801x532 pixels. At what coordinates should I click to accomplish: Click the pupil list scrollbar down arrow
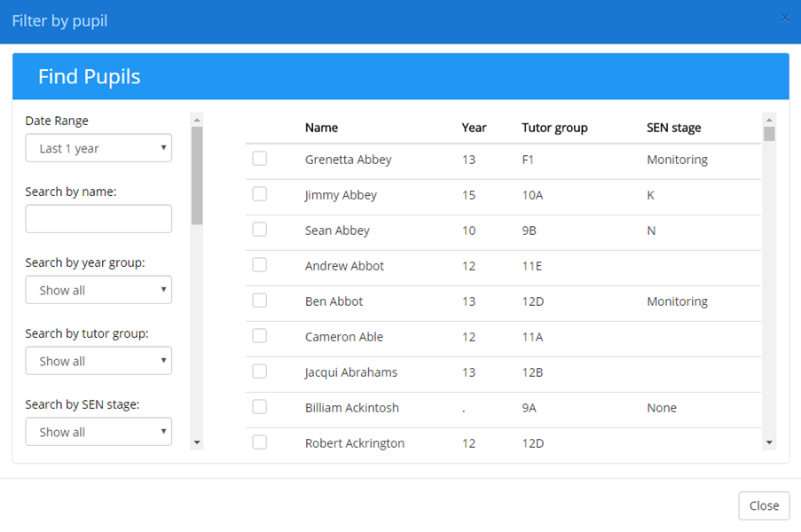coord(768,443)
